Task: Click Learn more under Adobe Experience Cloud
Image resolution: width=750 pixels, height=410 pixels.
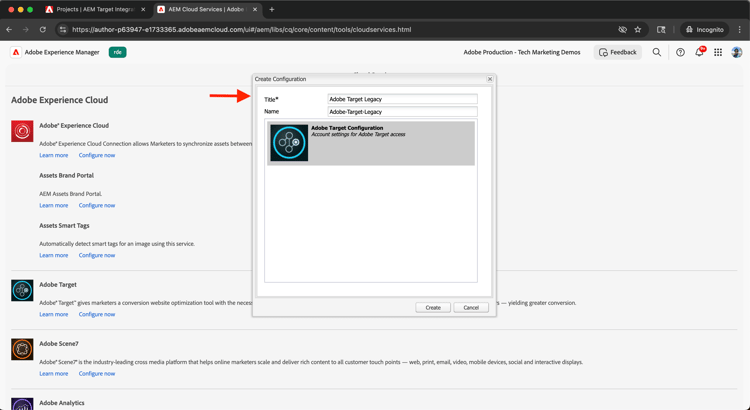Action: pos(54,155)
